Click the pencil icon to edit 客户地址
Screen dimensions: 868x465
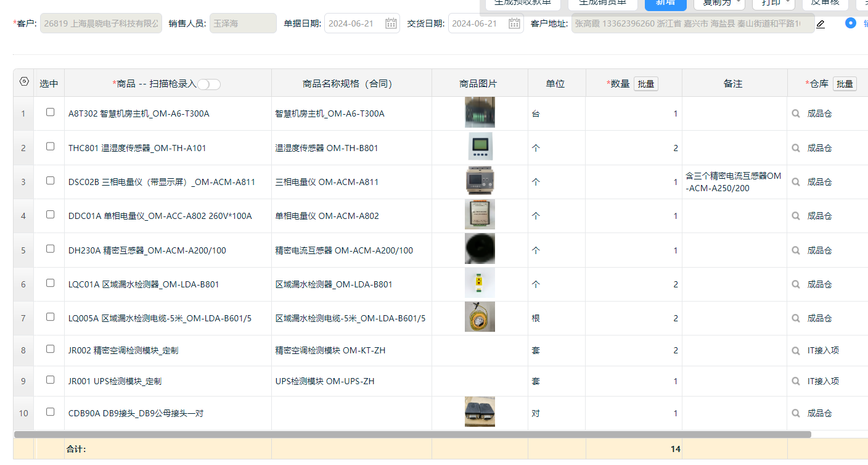820,24
